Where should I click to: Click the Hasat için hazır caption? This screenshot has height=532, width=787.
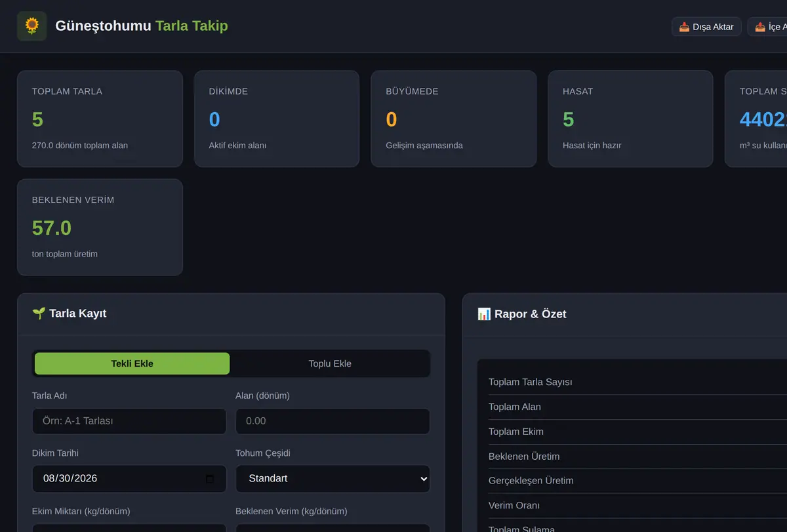[x=592, y=146]
